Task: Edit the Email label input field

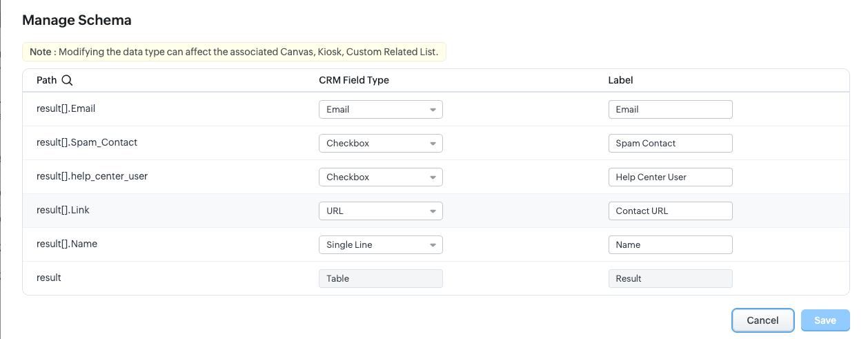Action: pos(670,110)
